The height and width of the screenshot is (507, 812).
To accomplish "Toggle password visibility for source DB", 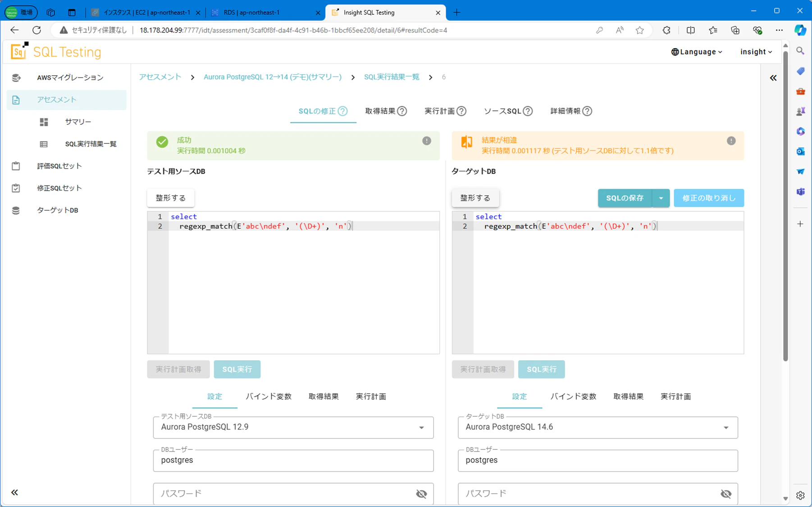I will (x=421, y=494).
